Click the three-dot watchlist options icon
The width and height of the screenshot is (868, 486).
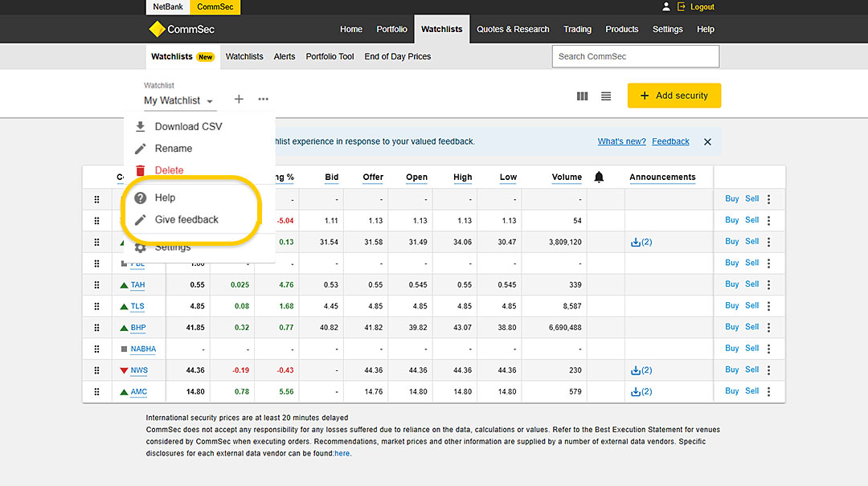tap(263, 99)
